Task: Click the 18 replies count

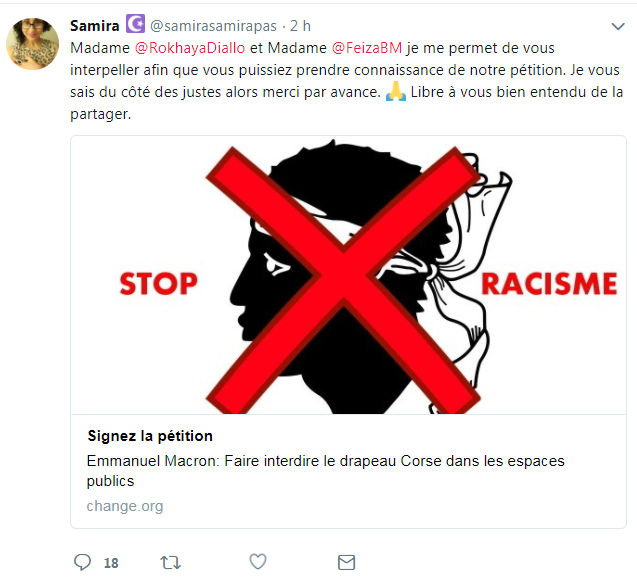Action: (111, 563)
